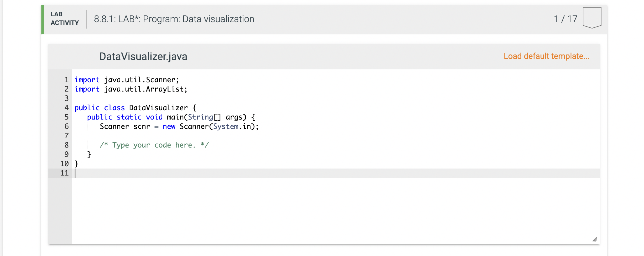Click the LAB ACTIVITY label
644x256 pixels.
(65, 18)
